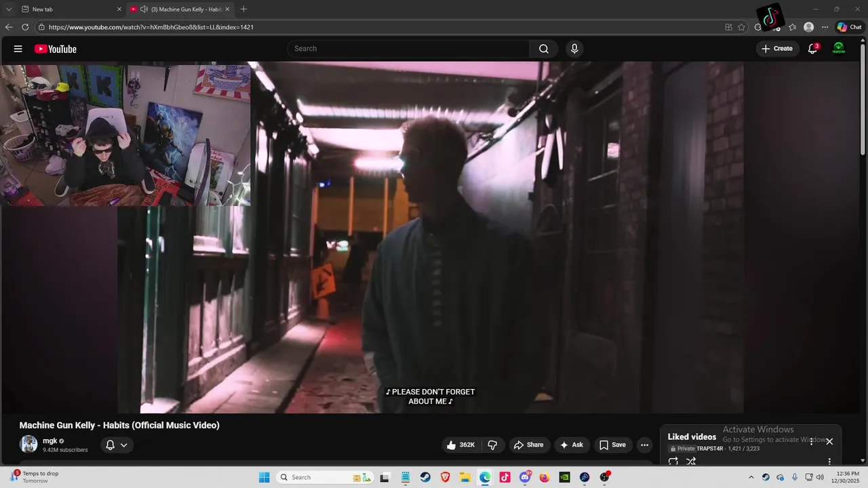This screenshot has width=868, height=488.
Task: Open the mgk channel name link
Action: pyautogui.click(x=50, y=441)
